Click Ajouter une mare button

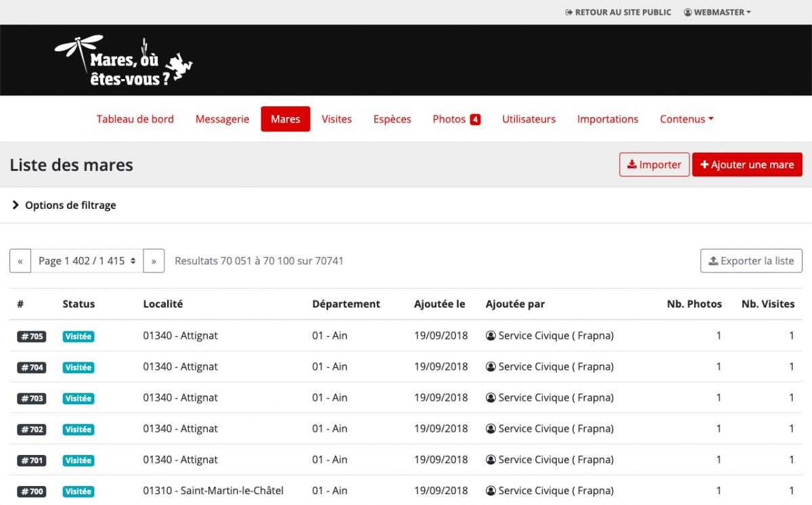coord(747,165)
